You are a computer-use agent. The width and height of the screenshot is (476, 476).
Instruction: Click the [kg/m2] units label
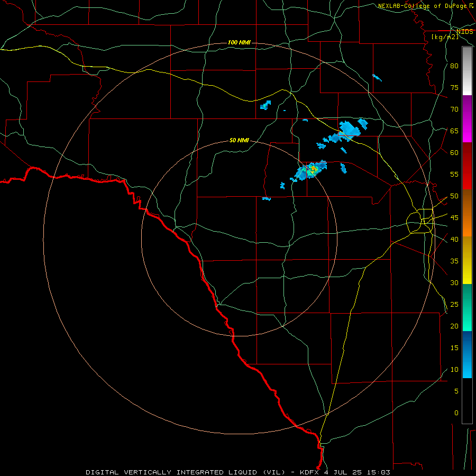[x=445, y=37]
